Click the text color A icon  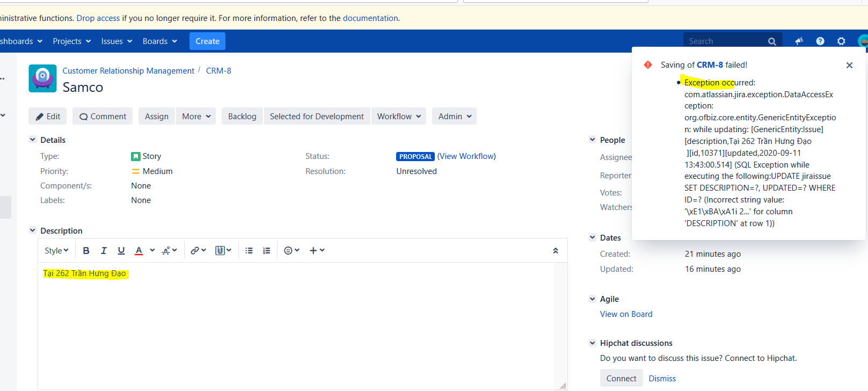click(x=138, y=250)
